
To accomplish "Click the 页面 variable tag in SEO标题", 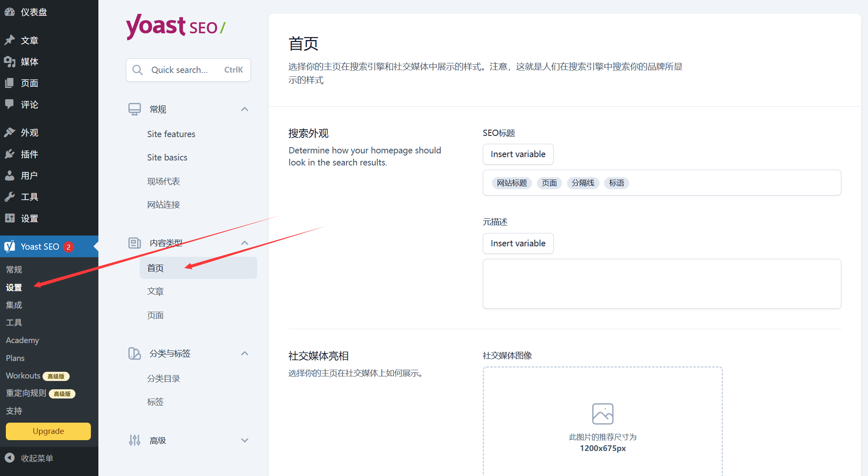I will coord(549,183).
